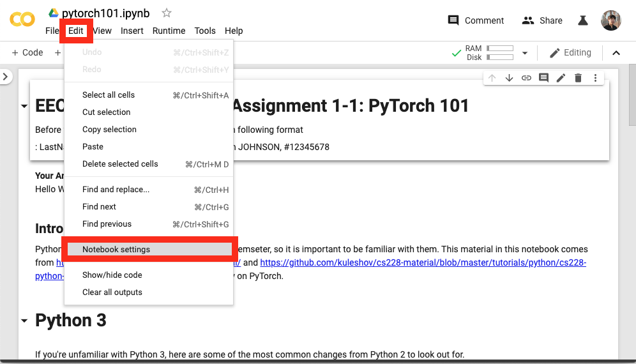Move cell down with arrow icon
The height and width of the screenshot is (364, 636).
[x=509, y=78]
